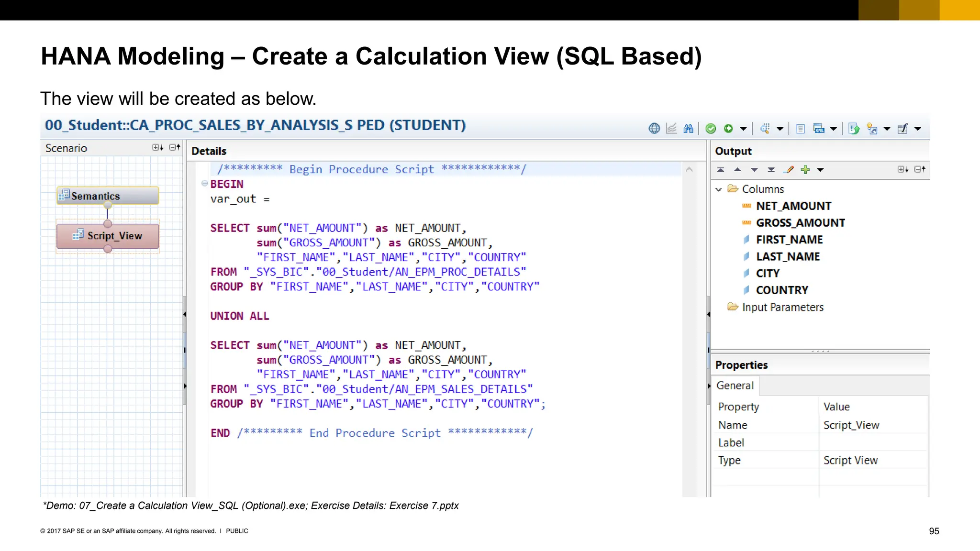Click the green checkmark validate icon
The image size is (980, 551).
point(711,129)
